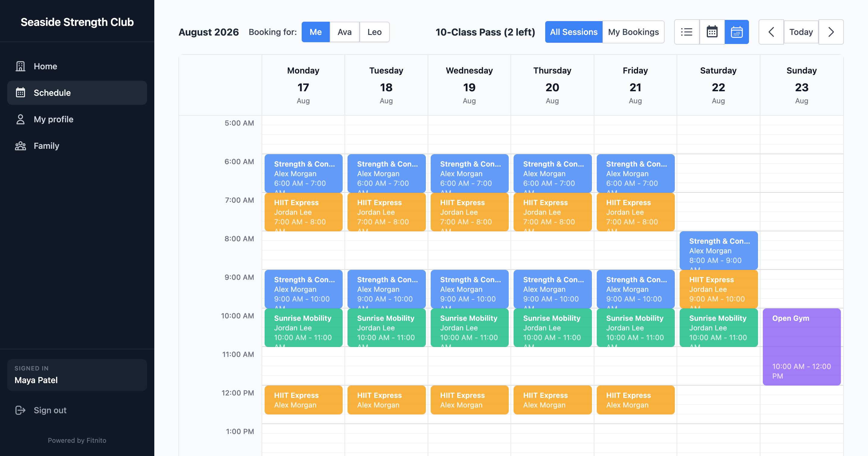Click the Sign out arrow icon

(x=20, y=410)
